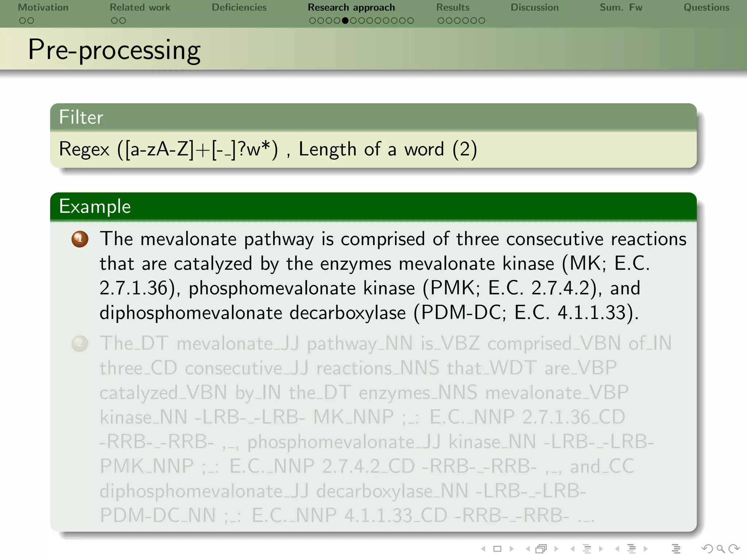Click the stacked frames icon
747x560 pixels.
pyautogui.click(x=541, y=549)
